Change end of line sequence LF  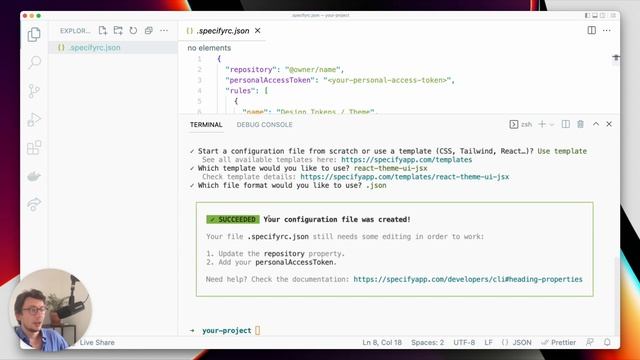(x=488, y=342)
